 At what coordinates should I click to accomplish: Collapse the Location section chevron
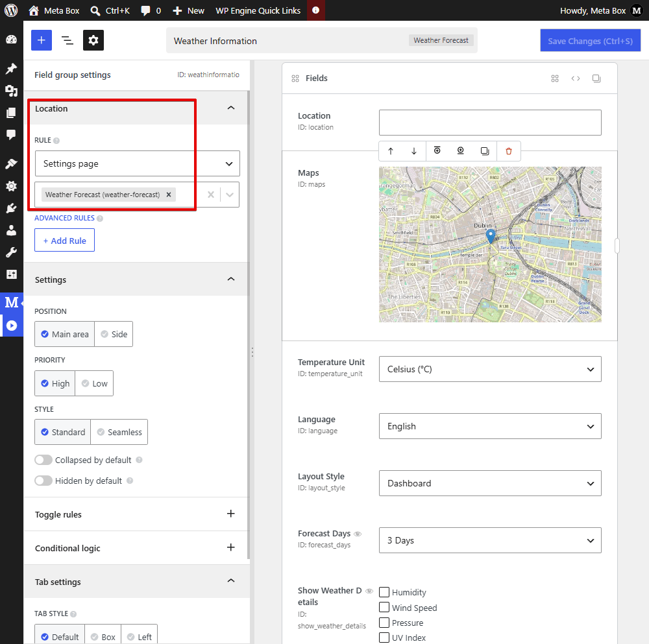(231, 108)
